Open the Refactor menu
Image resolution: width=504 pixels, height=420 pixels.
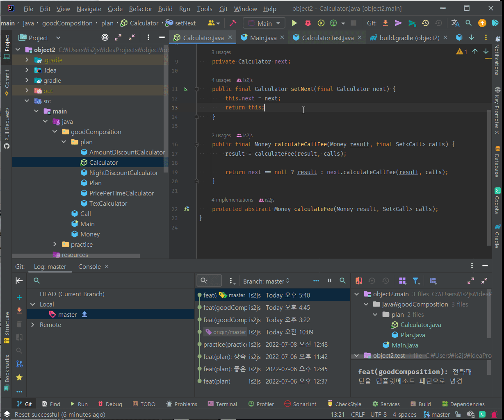(x=140, y=9)
